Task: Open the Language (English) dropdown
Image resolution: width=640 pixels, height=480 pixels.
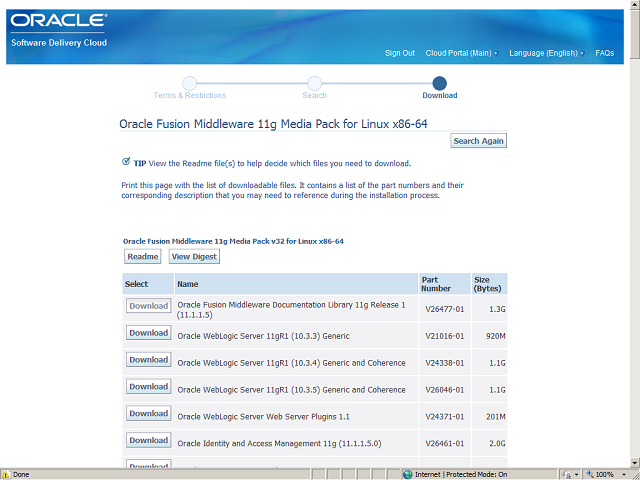Action: pyautogui.click(x=547, y=53)
